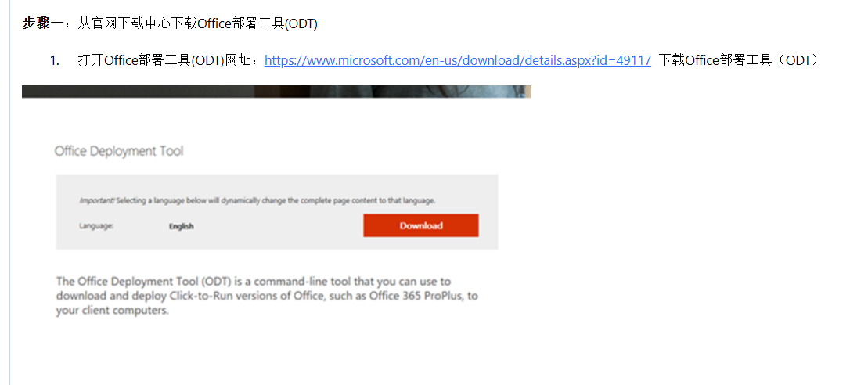
Task: Open the microsoft.com download details hyperlink
Action: point(458,60)
